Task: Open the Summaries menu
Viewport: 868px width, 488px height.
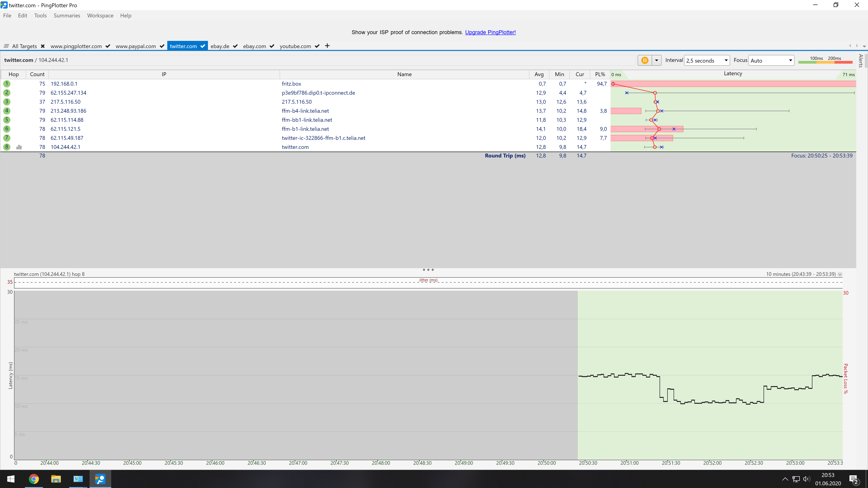Action: click(x=67, y=16)
